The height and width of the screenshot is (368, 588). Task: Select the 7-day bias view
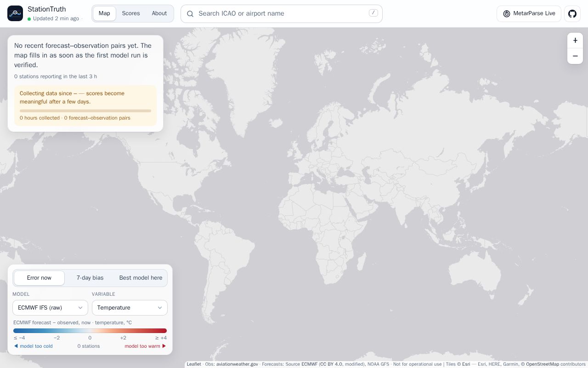point(90,278)
